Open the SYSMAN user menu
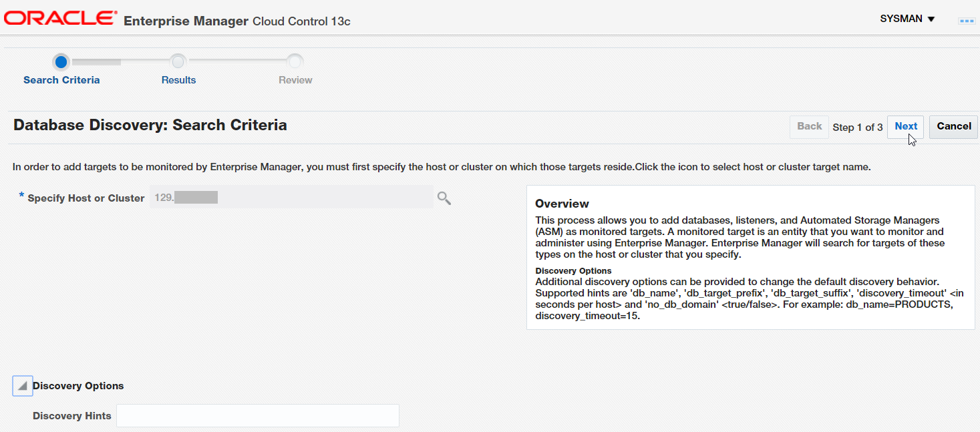The width and height of the screenshot is (980, 432). click(907, 19)
